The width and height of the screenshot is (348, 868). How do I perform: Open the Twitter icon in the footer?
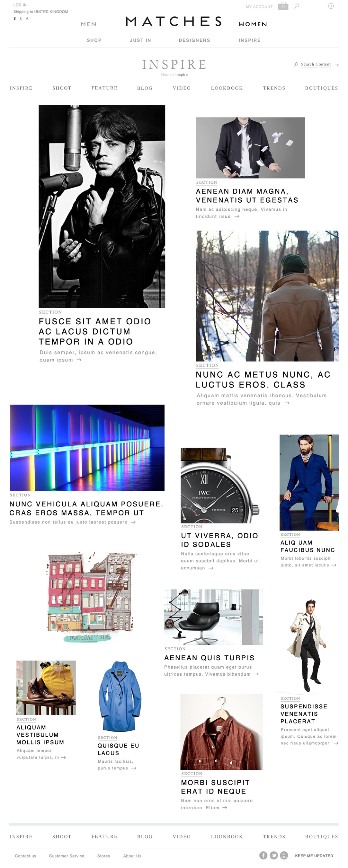click(x=274, y=855)
